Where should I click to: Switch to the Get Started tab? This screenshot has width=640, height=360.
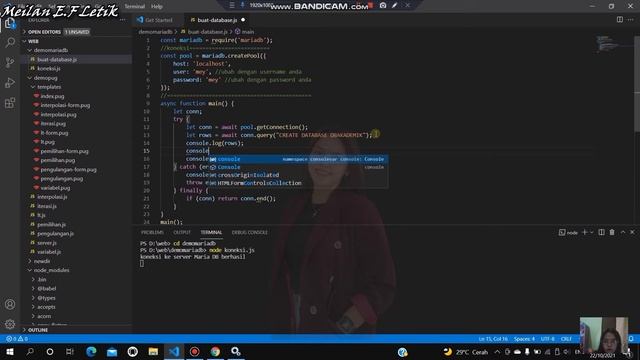pyautogui.click(x=158, y=20)
